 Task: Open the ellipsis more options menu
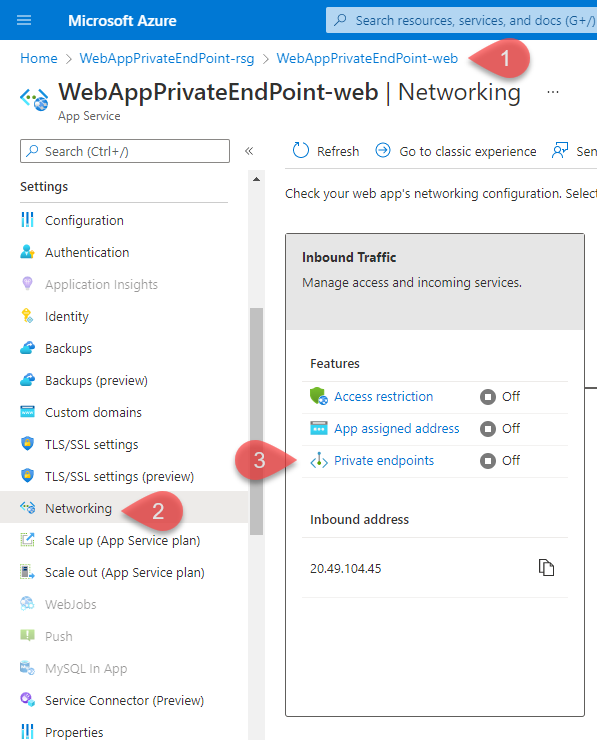tap(553, 92)
